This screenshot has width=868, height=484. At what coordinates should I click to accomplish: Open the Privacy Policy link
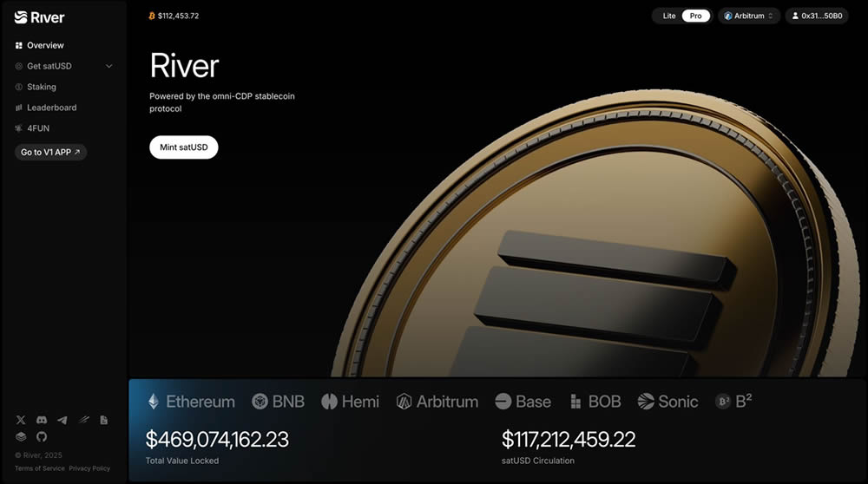pyautogui.click(x=89, y=468)
